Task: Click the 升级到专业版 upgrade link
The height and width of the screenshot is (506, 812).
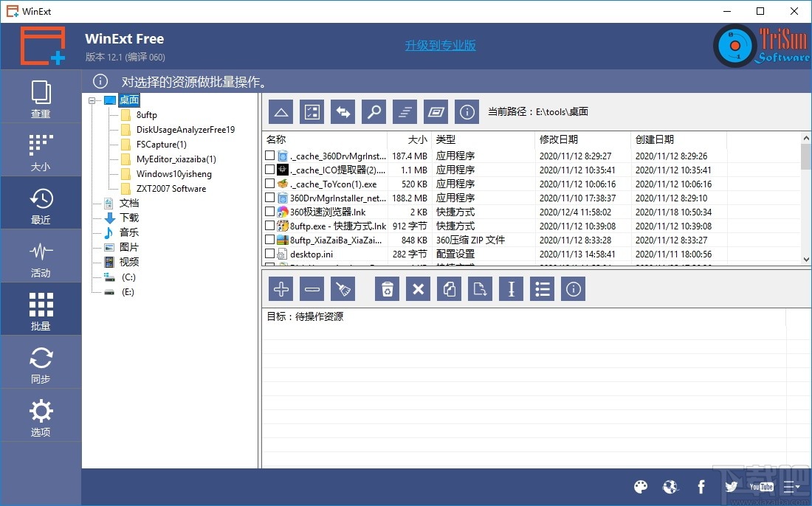Action: coord(440,45)
